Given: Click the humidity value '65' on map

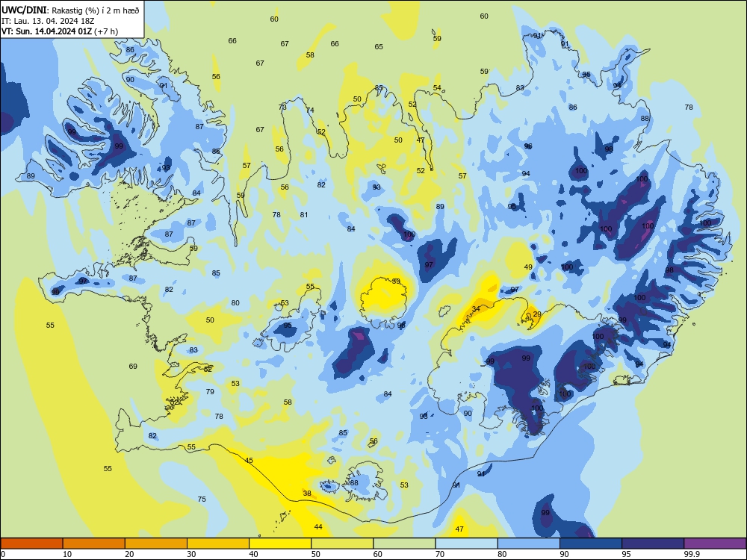Looking at the screenshot, I should [x=379, y=46].
